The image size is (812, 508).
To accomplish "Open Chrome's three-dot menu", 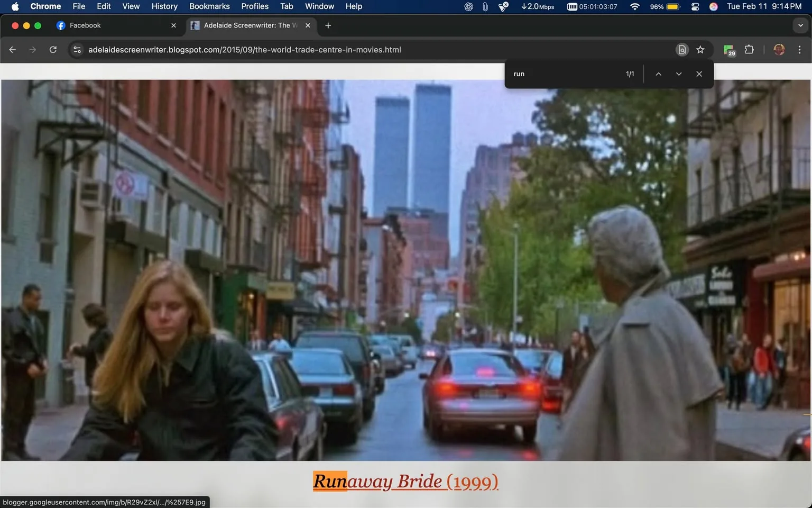I will pyautogui.click(x=800, y=49).
